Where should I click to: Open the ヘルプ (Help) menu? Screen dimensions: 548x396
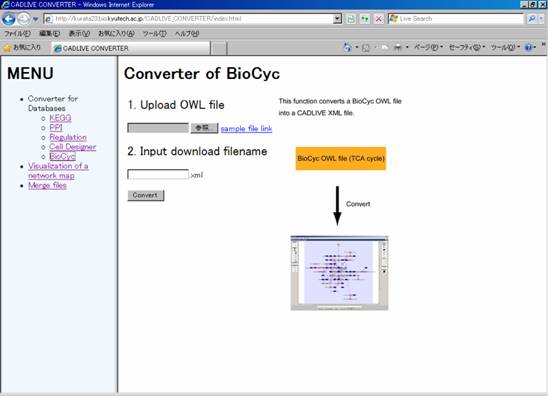[x=187, y=34]
